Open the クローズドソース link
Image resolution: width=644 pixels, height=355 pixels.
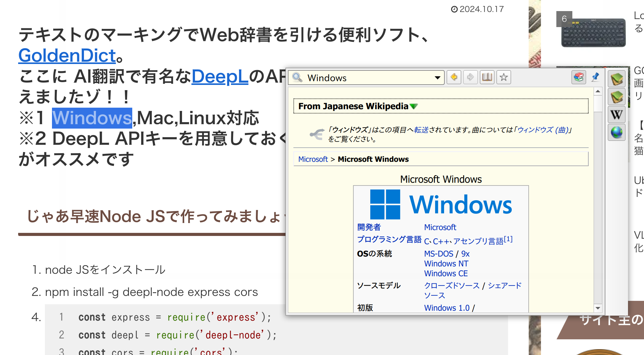coord(452,286)
